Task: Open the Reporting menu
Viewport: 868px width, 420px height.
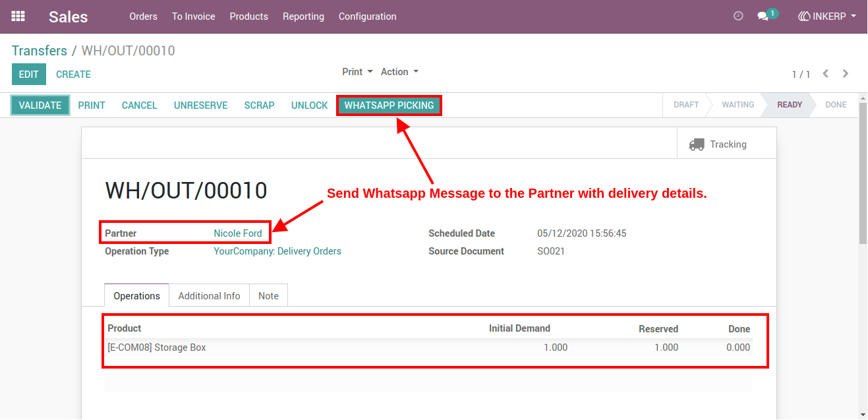Action: click(304, 16)
